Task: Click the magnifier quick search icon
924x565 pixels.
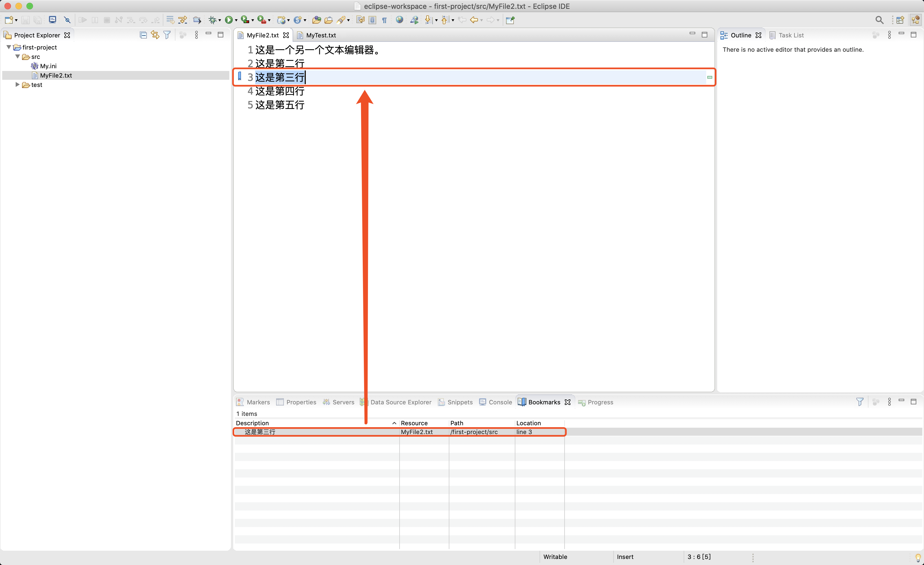Action: tap(879, 20)
